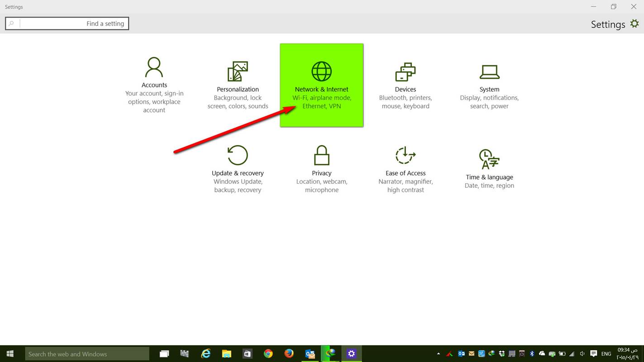Screen dimensions: 644x362
Task: Click the mail envelope tray icon
Action: (x=472, y=354)
